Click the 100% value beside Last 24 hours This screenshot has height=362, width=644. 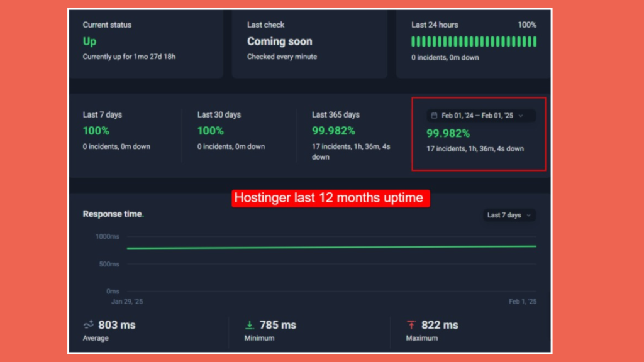[x=527, y=25]
